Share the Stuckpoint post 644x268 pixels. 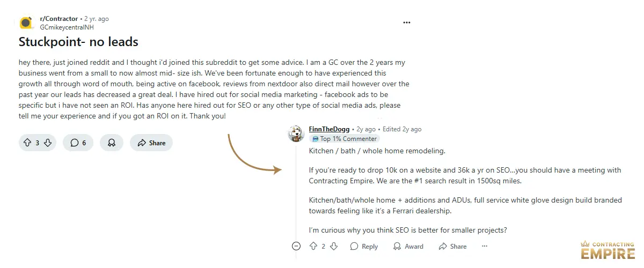(151, 143)
